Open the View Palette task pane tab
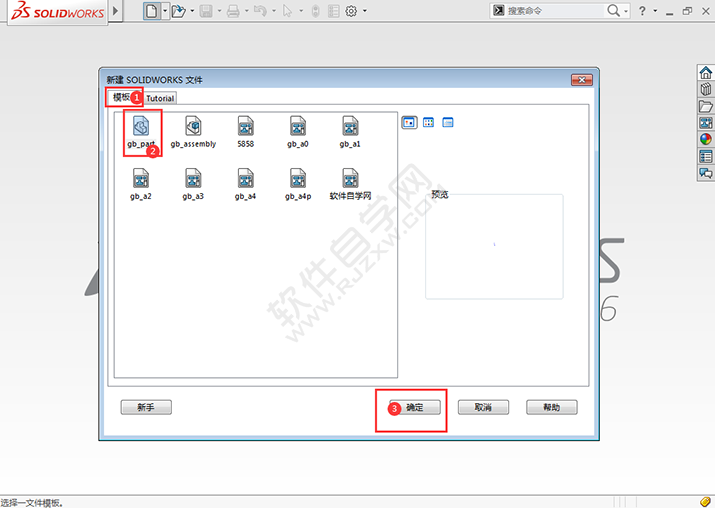Image resolution: width=715 pixels, height=508 pixels. [705, 123]
